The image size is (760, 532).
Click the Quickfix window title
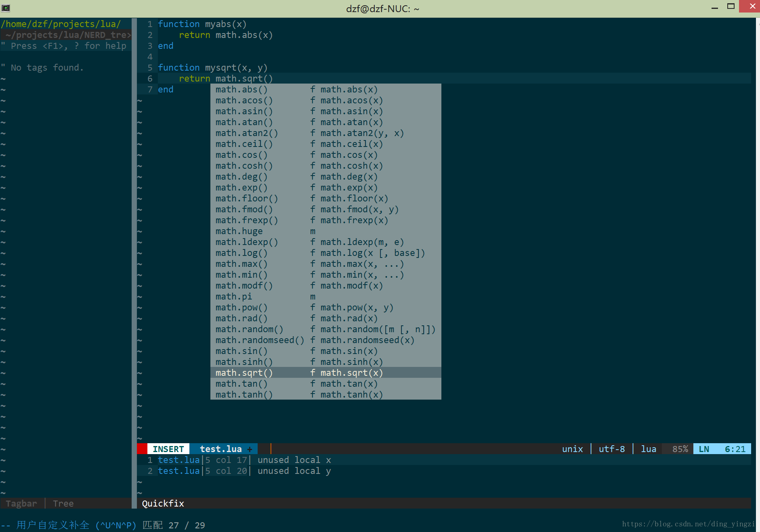click(163, 503)
